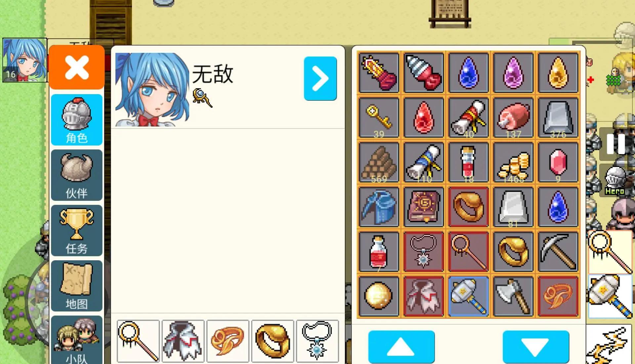This screenshot has width=635, height=364.
Task: Select the axe in the bottom inventory row
Action: (x=513, y=296)
